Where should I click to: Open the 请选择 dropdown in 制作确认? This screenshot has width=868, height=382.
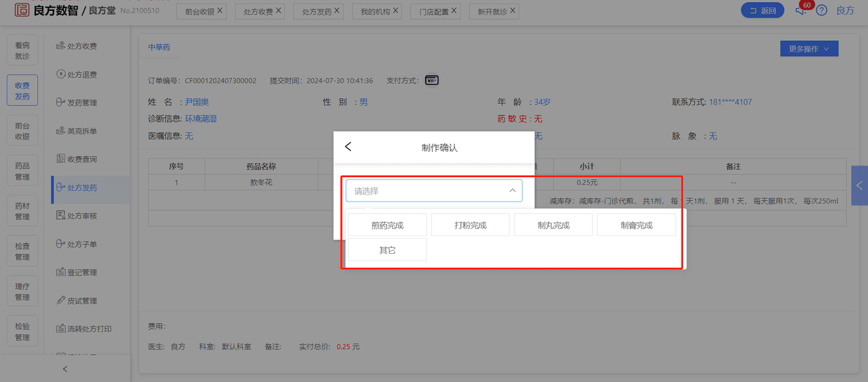pos(434,191)
